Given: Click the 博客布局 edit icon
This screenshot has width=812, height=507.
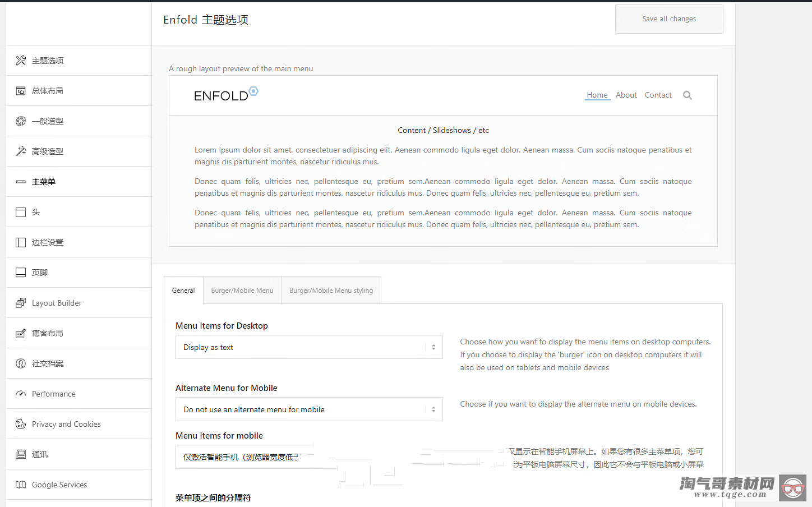Looking at the screenshot, I should click(21, 333).
